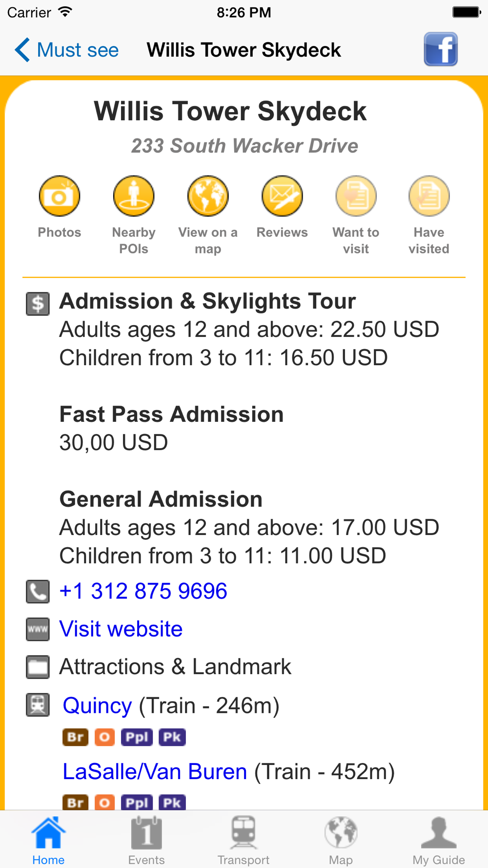Open the Map tab
488x868 pixels.
[341, 840]
